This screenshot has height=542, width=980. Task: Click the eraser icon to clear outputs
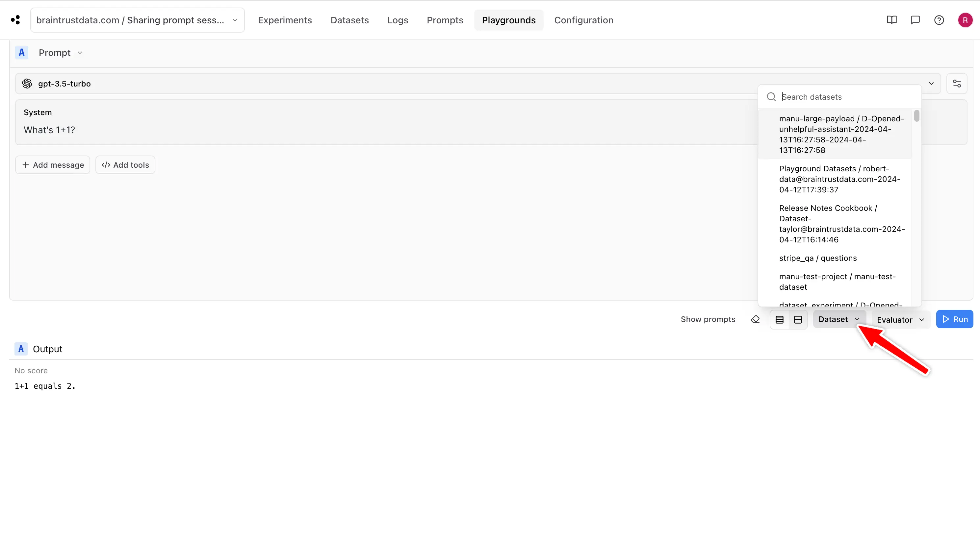pyautogui.click(x=756, y=319)
